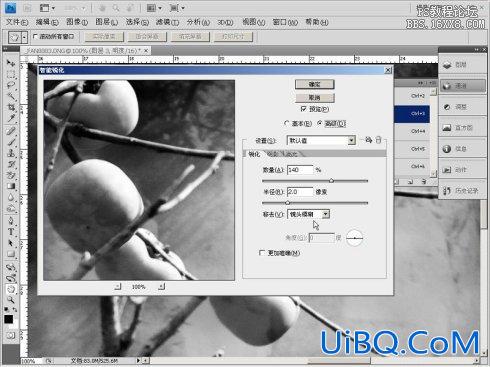
Task: Toggle Scroll All Windows checkbox
Action: pyautogui.click(x=35, y=36)
